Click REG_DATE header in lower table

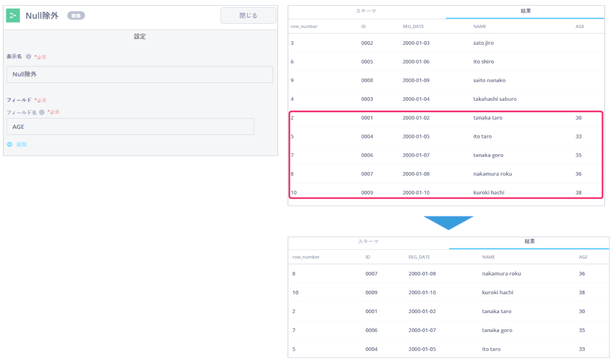pyautogui.click(x=419, y=257)
